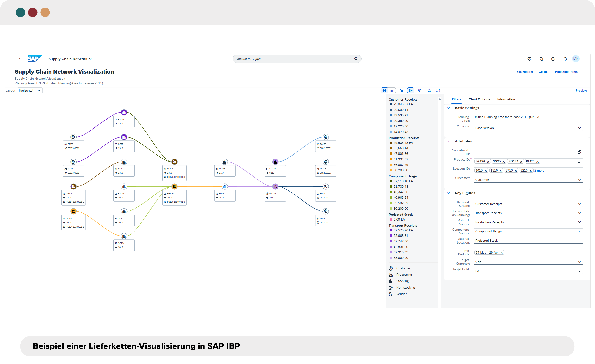Click the Hide Side Panel link
The height and width of the screenshot is (364, 595).
pos(566,71)
